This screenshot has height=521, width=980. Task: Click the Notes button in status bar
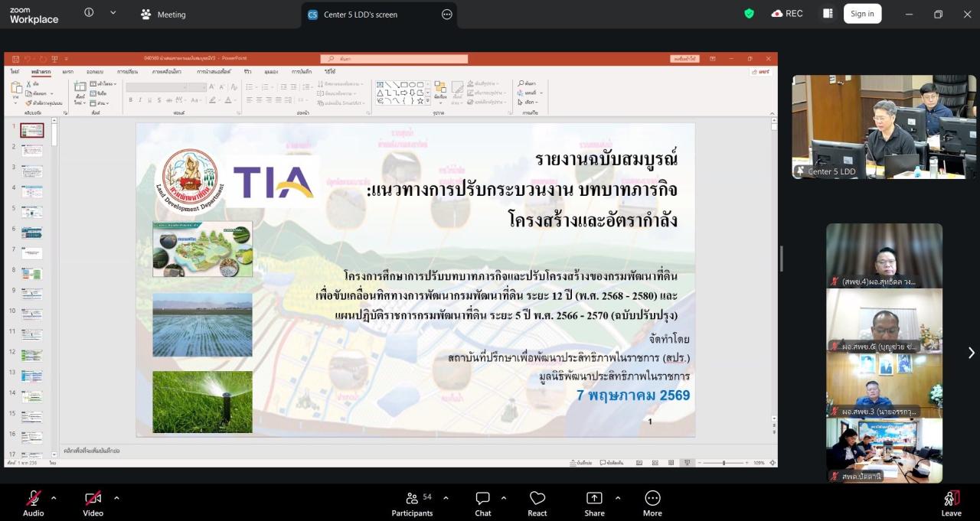pos(581,463)
